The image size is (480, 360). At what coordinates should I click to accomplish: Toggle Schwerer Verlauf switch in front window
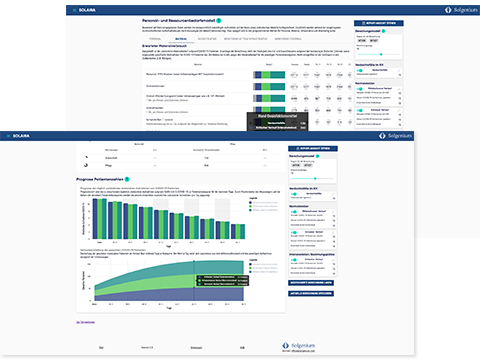point(294,232)
